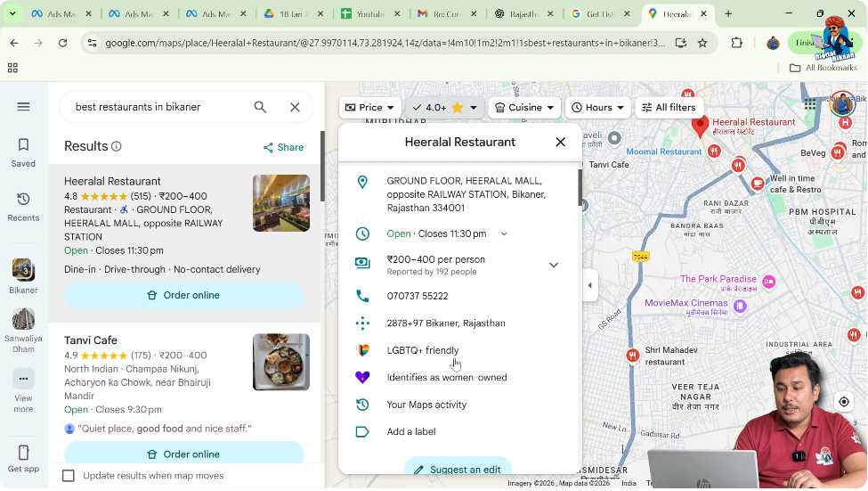Expand the price per person details chevron
The width and height of the screenshot is (868, 491).
pos(554,265)
